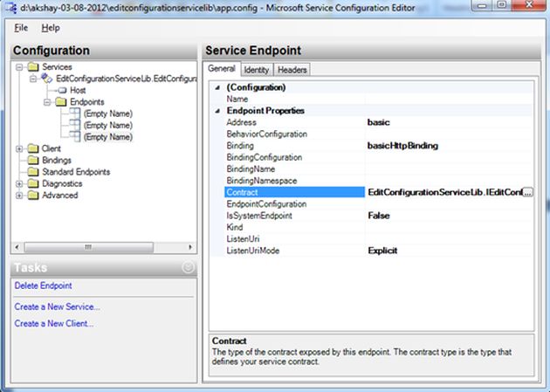Viewport: 550px width, 392px height.
Task: Open the File menu
Action: tap(21, 28)
